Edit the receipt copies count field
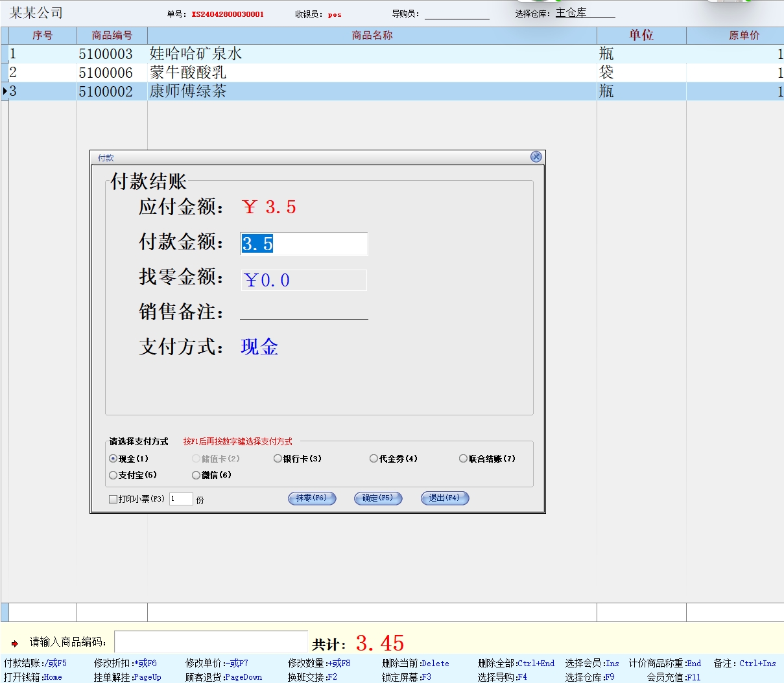 181,499
